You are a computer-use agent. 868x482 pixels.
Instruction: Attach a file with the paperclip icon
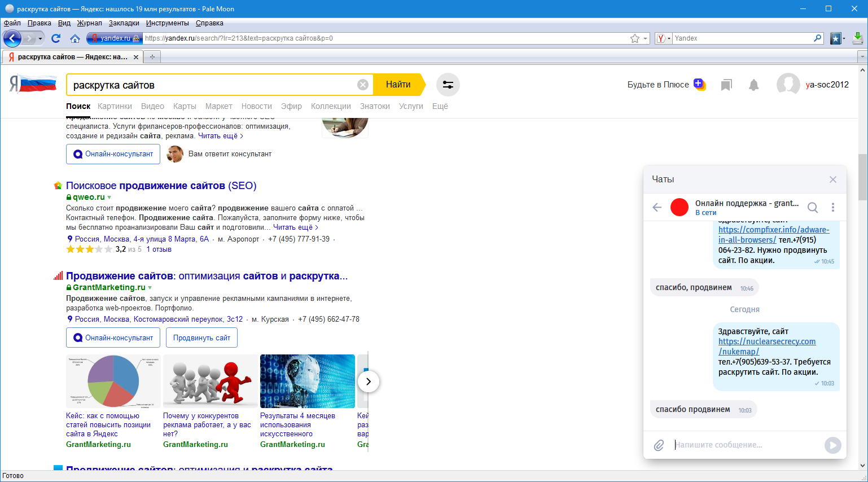tap(659, 445)
